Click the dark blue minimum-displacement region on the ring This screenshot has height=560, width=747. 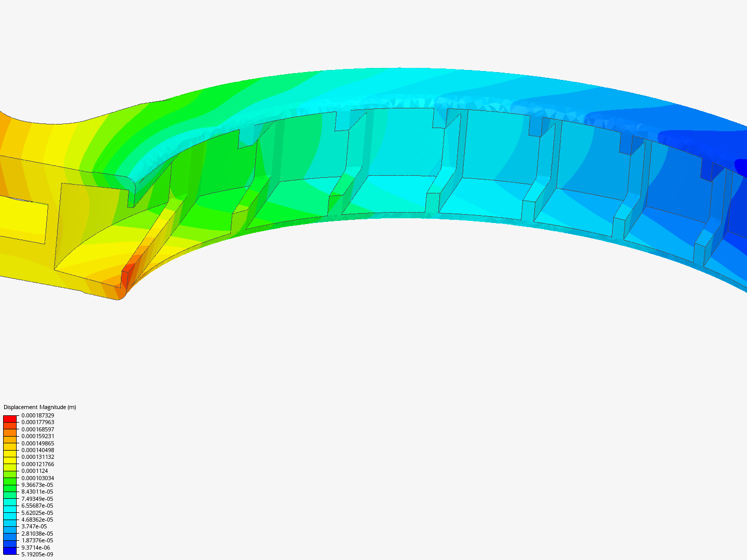741,168
